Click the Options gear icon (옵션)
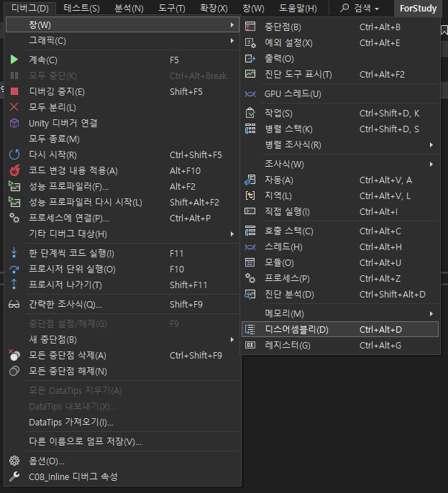Screen dimensions: 448x493 (x=14, y=461)
